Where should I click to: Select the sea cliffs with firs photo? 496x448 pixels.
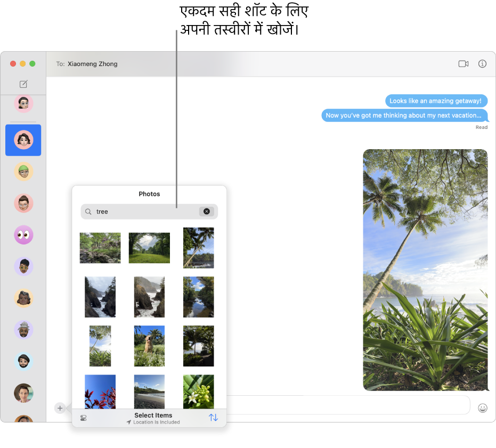tap(100, 297)
